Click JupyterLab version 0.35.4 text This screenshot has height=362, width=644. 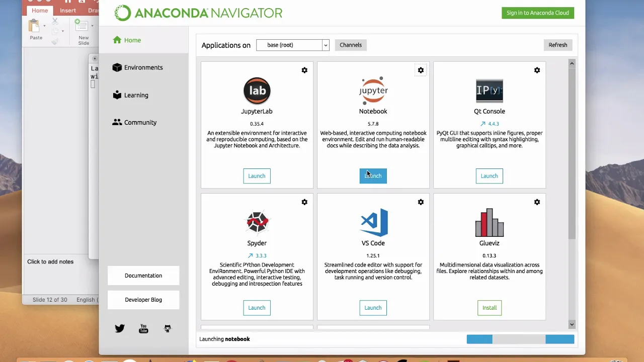[257, 124]
